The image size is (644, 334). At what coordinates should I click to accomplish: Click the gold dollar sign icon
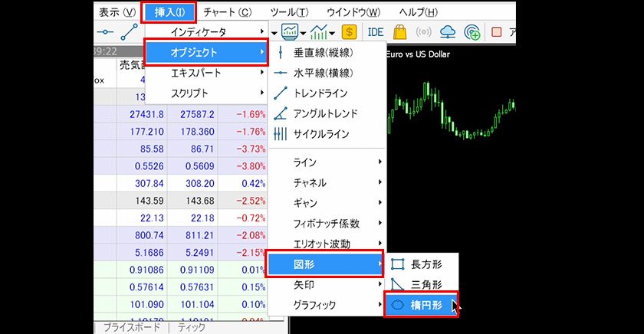pos(350,32)
